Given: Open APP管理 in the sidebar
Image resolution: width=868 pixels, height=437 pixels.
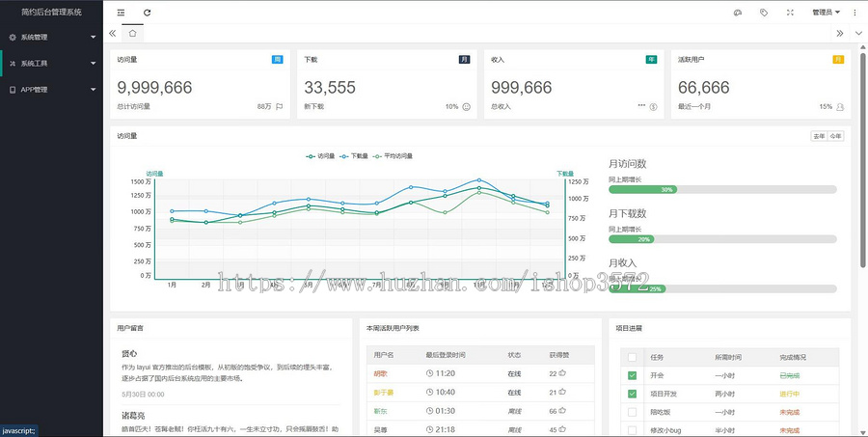Looking at the screenshot, I should coord(51,90).
